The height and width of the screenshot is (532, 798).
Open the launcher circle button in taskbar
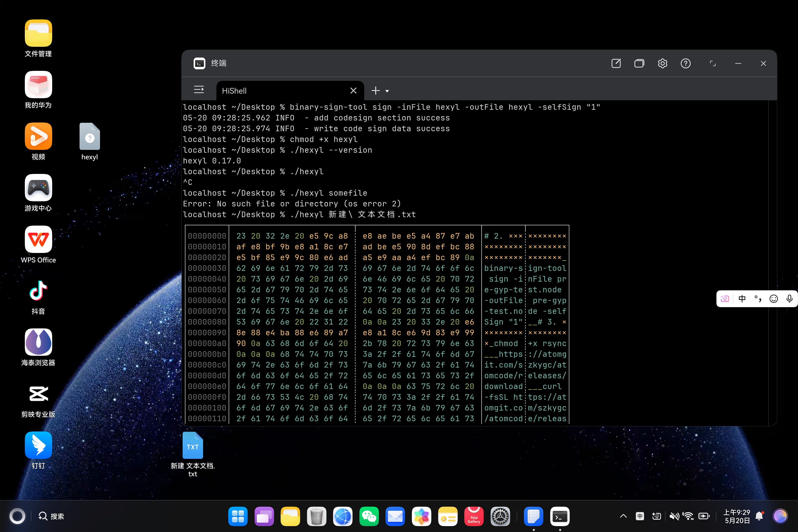[17, 516]
